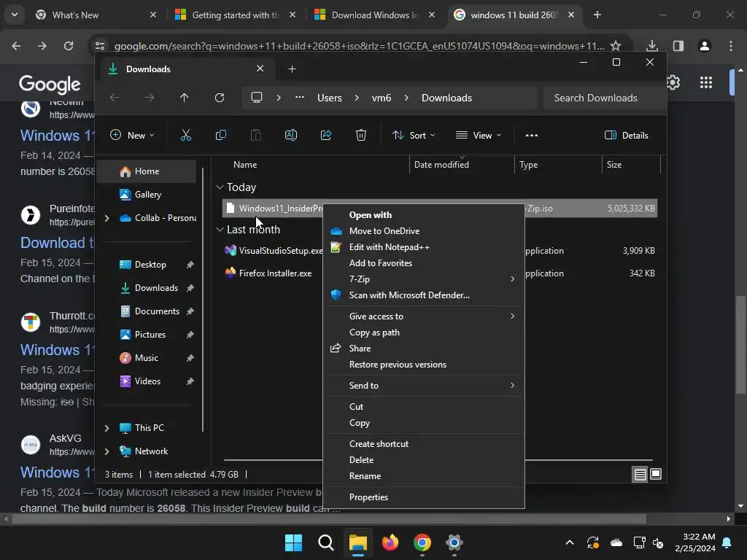Toggle Chrome side panel icon
Image resolution: width=747 pixels, height=560 pixels.
click(678, 46)
